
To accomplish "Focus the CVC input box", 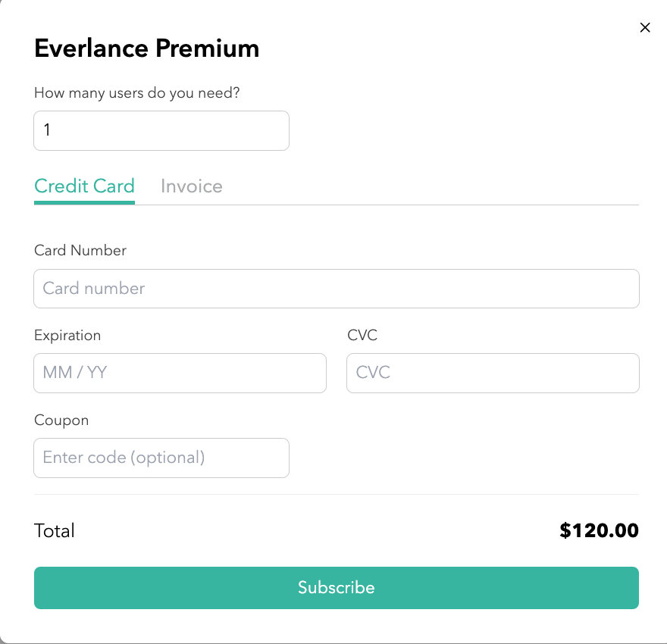I will tap(493, 374).
